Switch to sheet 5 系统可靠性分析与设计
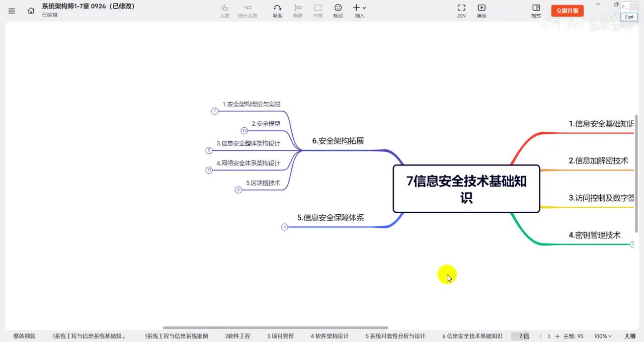 [395, 336]
